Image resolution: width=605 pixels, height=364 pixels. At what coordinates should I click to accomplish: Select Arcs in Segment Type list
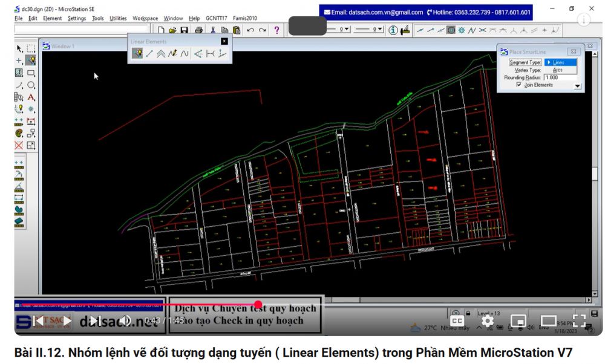(x=557, y=70)
